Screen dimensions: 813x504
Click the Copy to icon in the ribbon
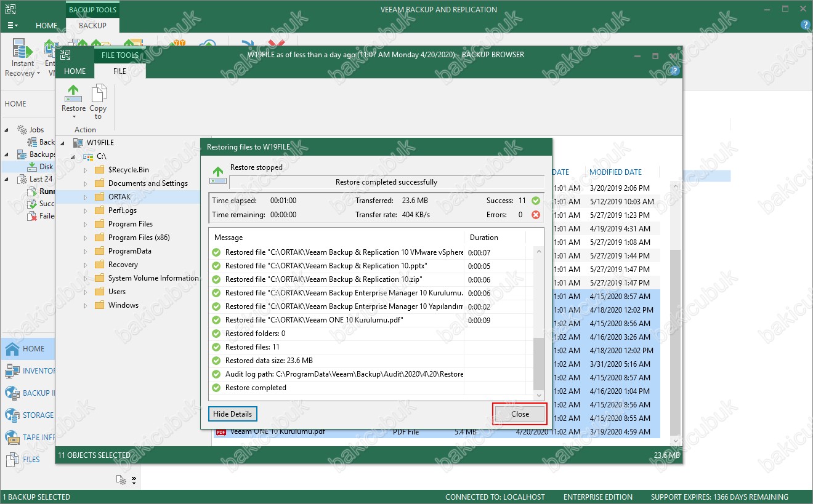pyautogui.click(x=98, y=94)
